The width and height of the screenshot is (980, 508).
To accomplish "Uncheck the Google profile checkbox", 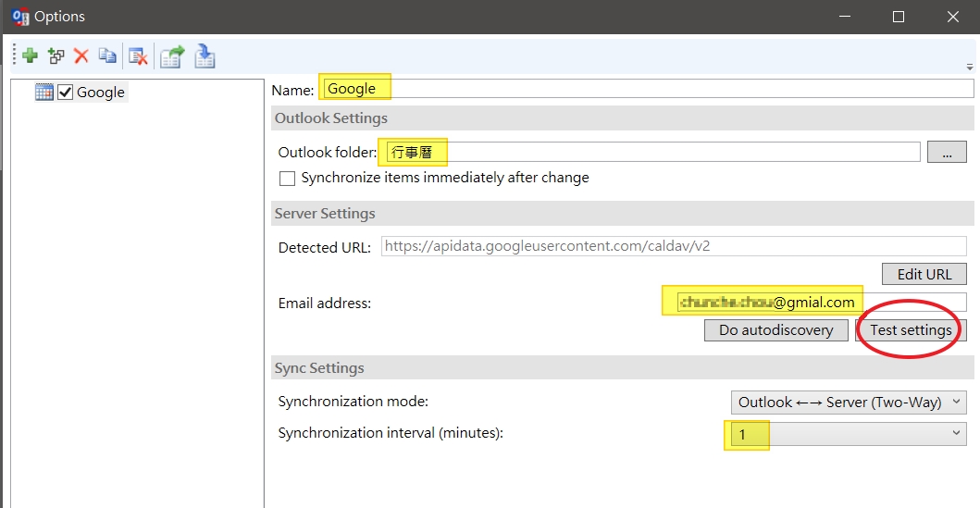I will pos(65,93).
